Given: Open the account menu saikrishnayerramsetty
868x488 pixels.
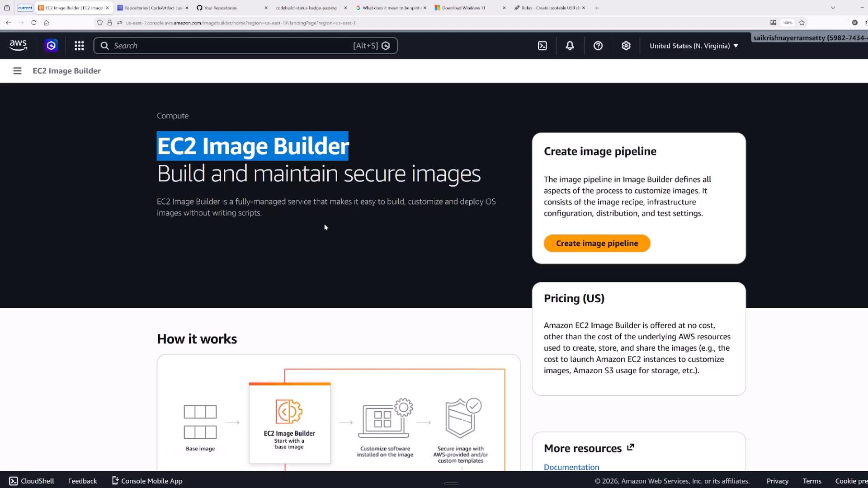Looking at the screenshot, I should pos(810,38).
